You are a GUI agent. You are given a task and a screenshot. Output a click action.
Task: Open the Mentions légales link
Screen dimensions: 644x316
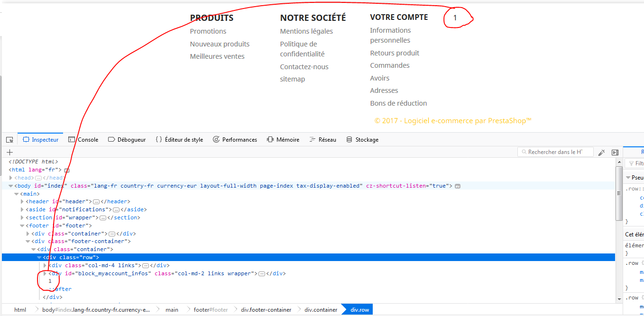[x=306, y=31]
